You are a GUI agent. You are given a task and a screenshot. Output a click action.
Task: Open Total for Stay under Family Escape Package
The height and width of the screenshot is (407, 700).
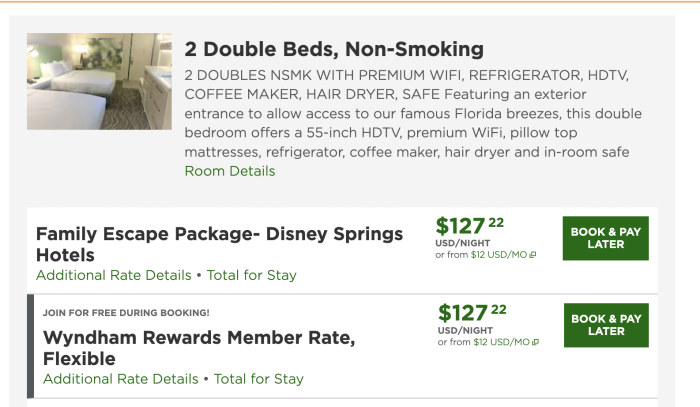251,275
